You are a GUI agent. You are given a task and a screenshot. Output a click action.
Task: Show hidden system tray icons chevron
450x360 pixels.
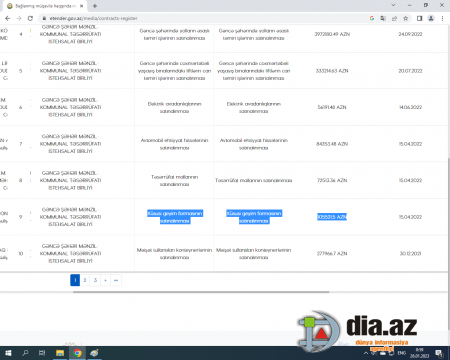[x=366, y=353]
